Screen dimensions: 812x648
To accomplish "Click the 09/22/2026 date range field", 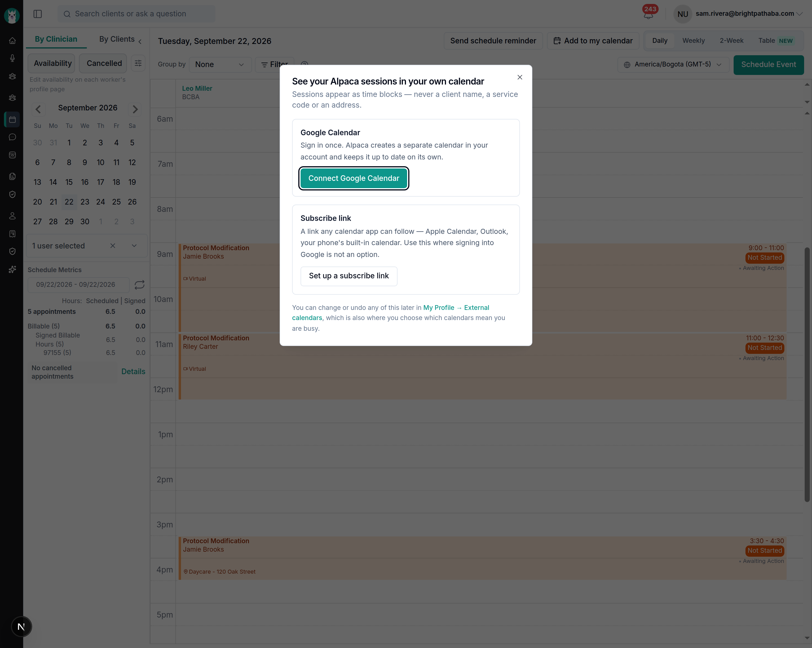I will [x=78, y=285].
